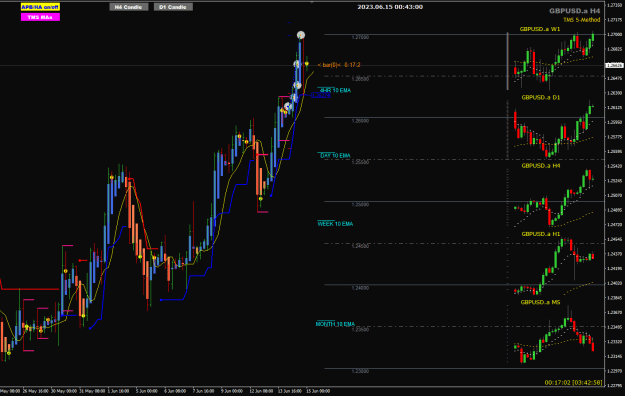Select the gray GBPUSD.a H4 chart title
625x396 pixels.
[x=574, y=11]
